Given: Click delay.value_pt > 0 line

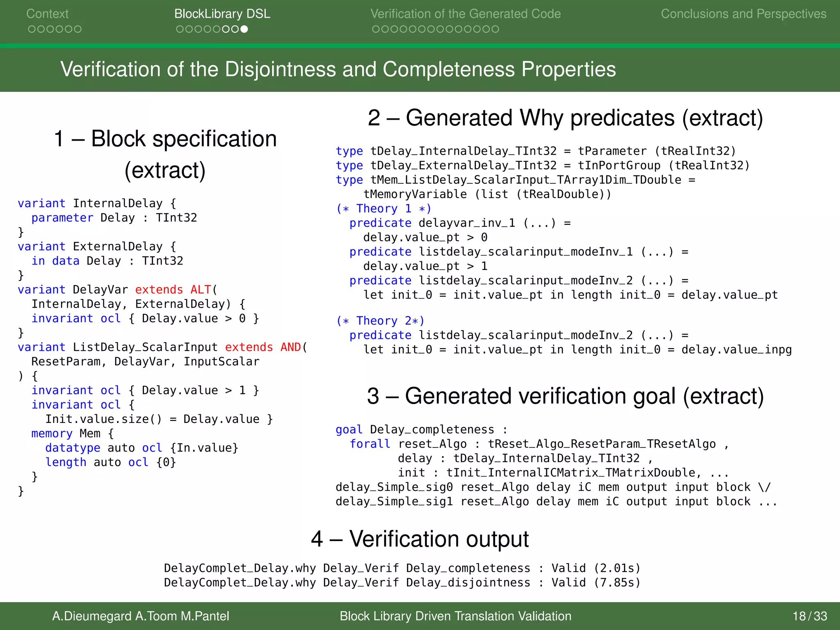Looking at the screenshot, I should point(425,237).
